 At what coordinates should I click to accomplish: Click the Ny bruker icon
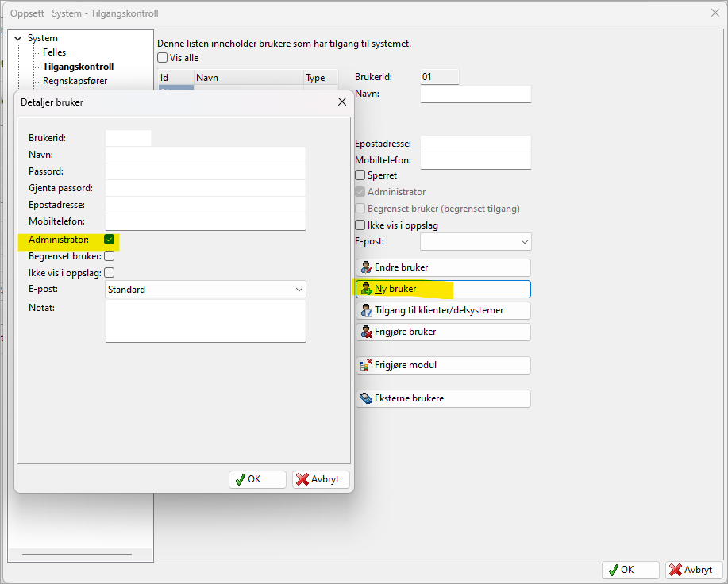[x=366, y=289]
